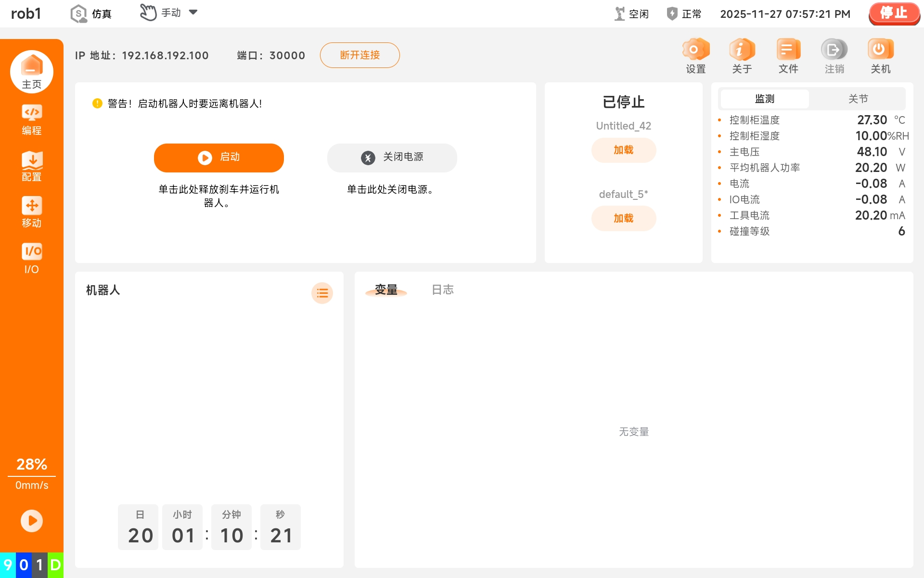The image size is (924, 578).
Task: Open the 关于 about icon
Action: 742,56
